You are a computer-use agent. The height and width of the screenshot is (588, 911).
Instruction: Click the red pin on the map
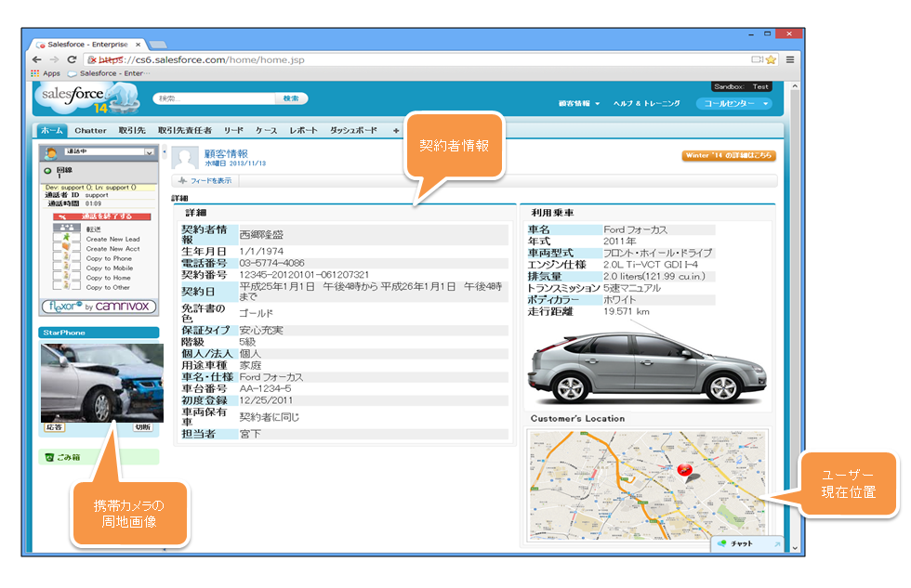pyautogui.click(x=685, y=470)
